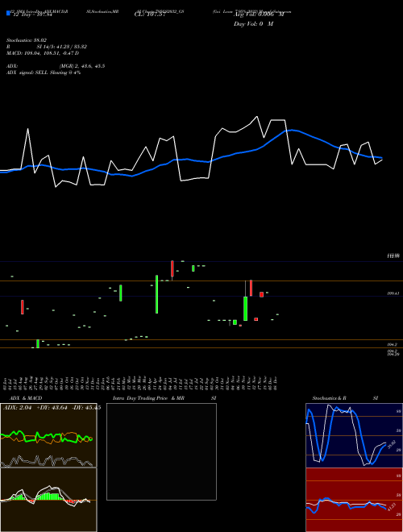Click the '41.23' label on the RSI panel
This screenshot has height=532, width=403.
(x=392, y=508)
